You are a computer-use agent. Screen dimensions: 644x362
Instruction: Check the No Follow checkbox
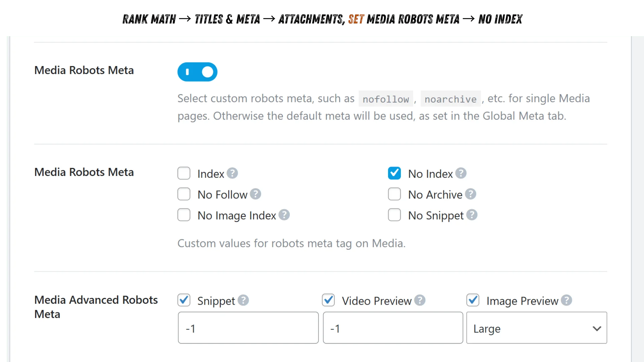[184, 194]
